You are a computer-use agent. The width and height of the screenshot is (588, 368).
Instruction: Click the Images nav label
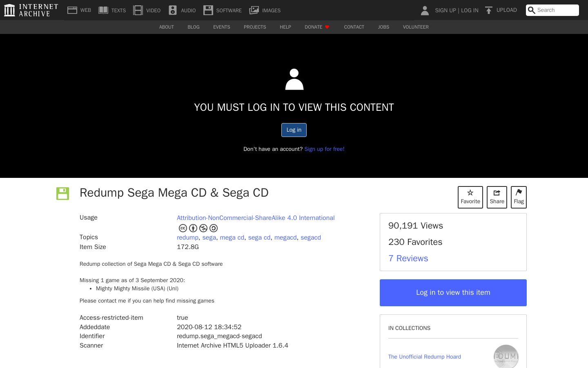[271, 10]
